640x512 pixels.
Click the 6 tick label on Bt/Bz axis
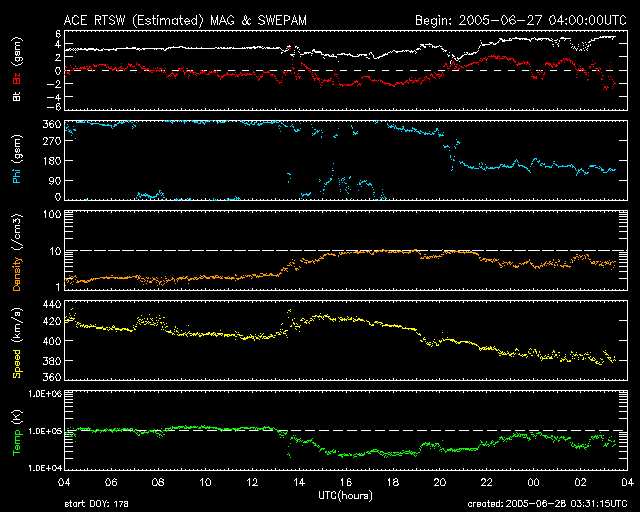[58, 33]
